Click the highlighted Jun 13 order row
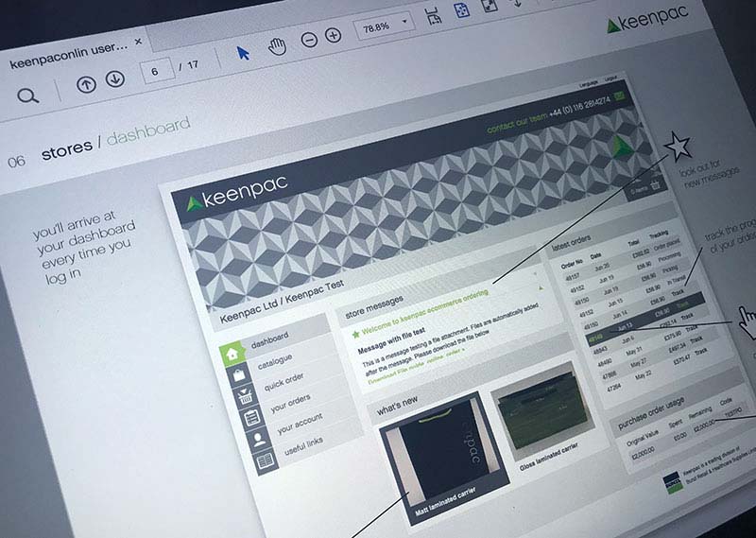 (x=646, y=318)
